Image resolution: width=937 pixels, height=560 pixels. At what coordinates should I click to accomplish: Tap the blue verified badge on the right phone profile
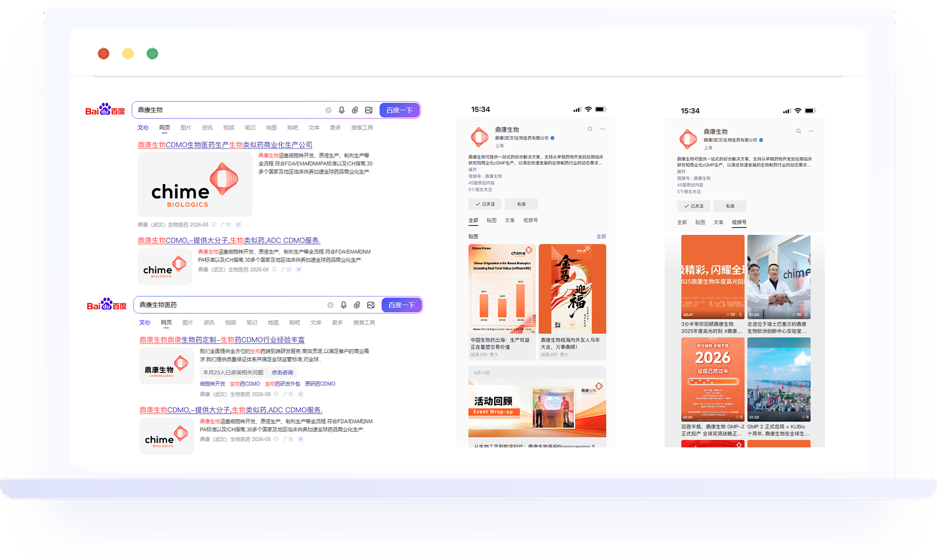click(761, 140)
